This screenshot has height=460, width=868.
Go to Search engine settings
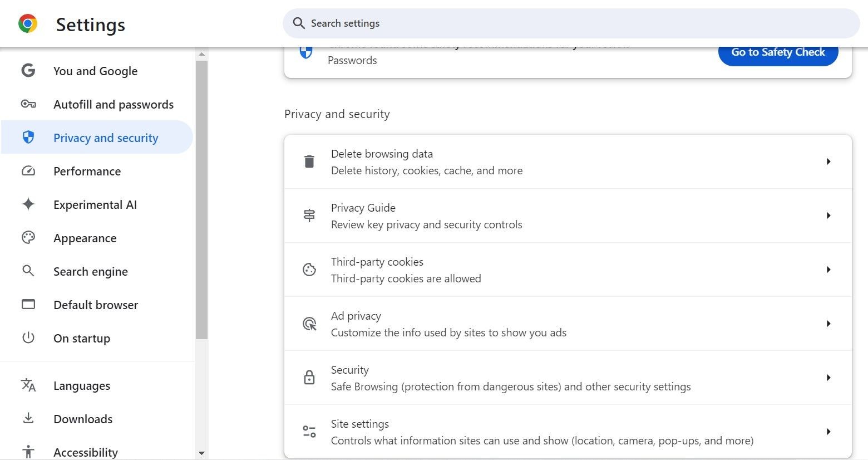[x=97, y=271]
